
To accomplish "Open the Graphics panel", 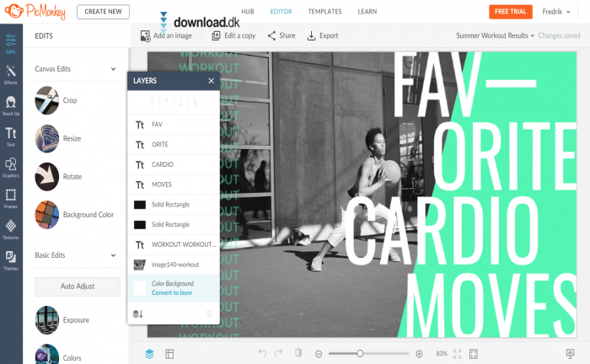I will pos(11,167).
